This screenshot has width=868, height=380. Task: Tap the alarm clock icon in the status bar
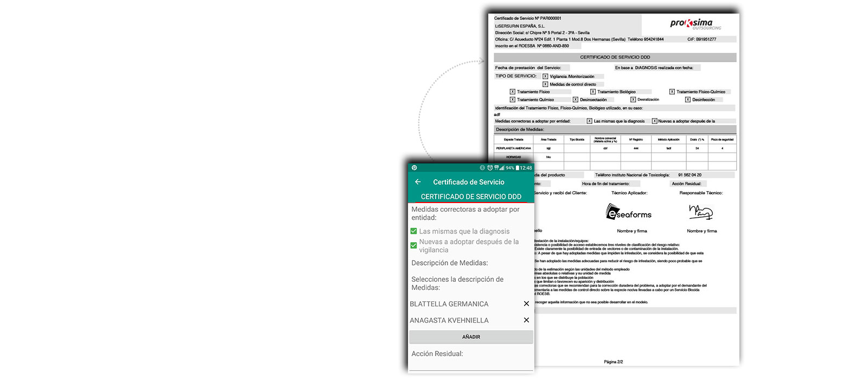tap(490, 168)
